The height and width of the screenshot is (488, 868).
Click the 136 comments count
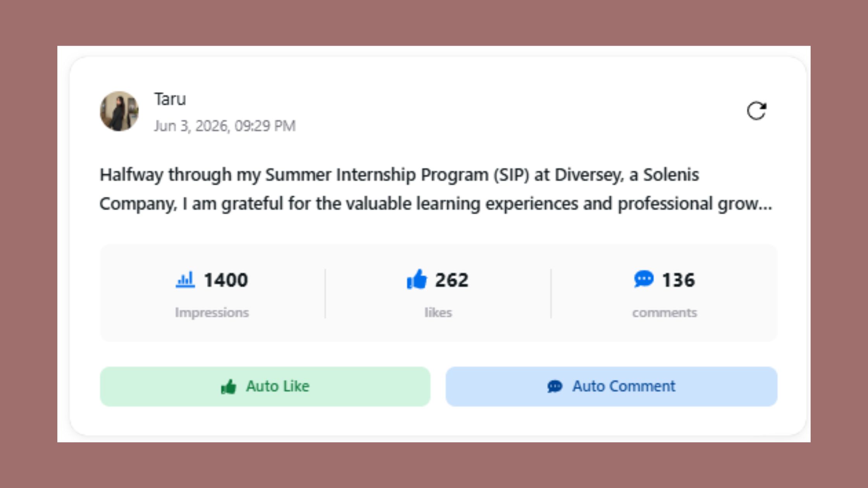click(x=679, y=280)
